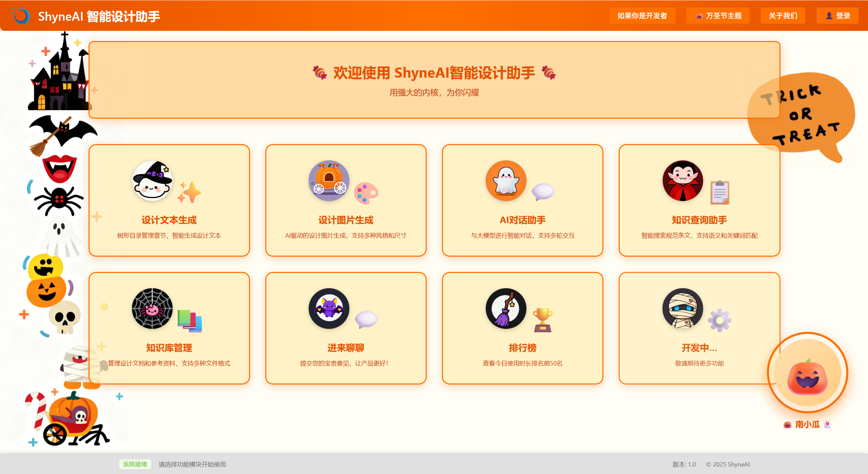The height and width of the screenshot is (474, 868).
Task: Click the spider web icon
Action: click(152, 309)
